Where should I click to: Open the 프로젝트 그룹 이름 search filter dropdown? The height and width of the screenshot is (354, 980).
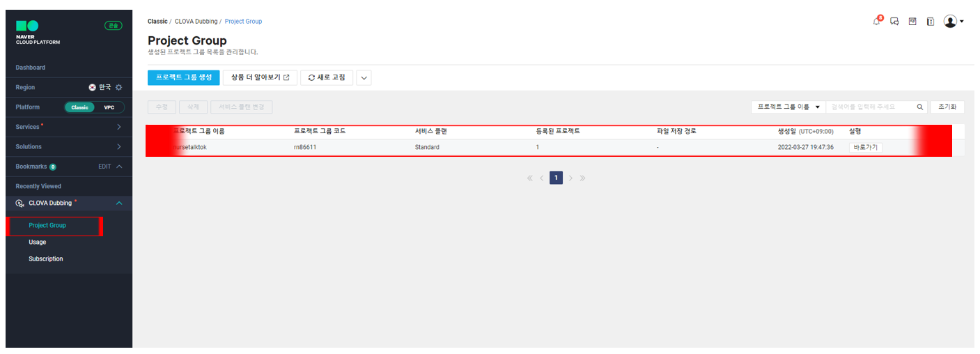pos(788,107)
